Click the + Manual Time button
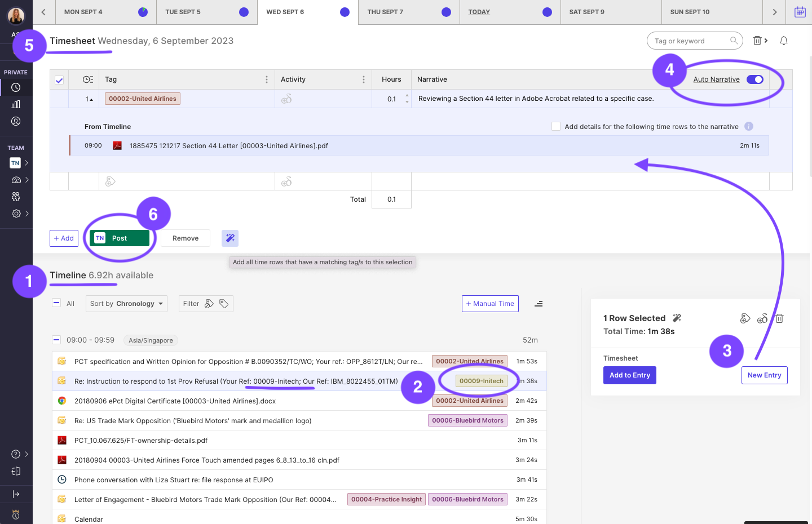 [x=490, y=303]
